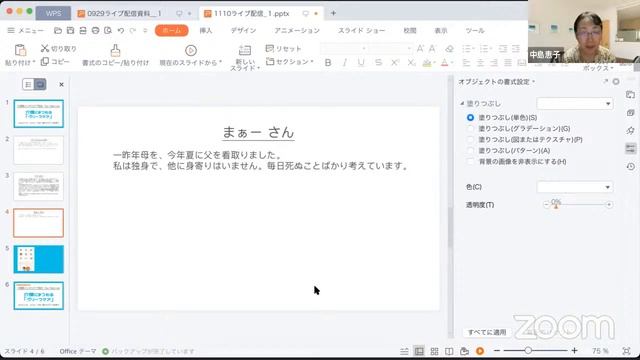Click the Home (ホーム) tab button
The width and height of the screenshot is (640, 360).
pos(172,31)
